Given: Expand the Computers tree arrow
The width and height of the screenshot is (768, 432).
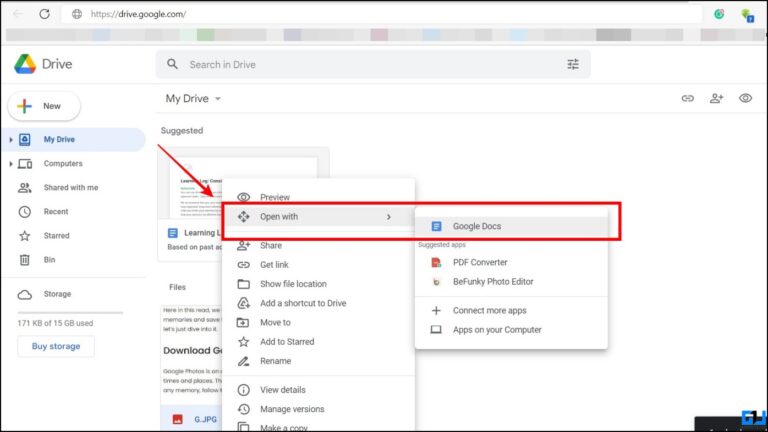Looking at the screenshot, I should (11, 164).
